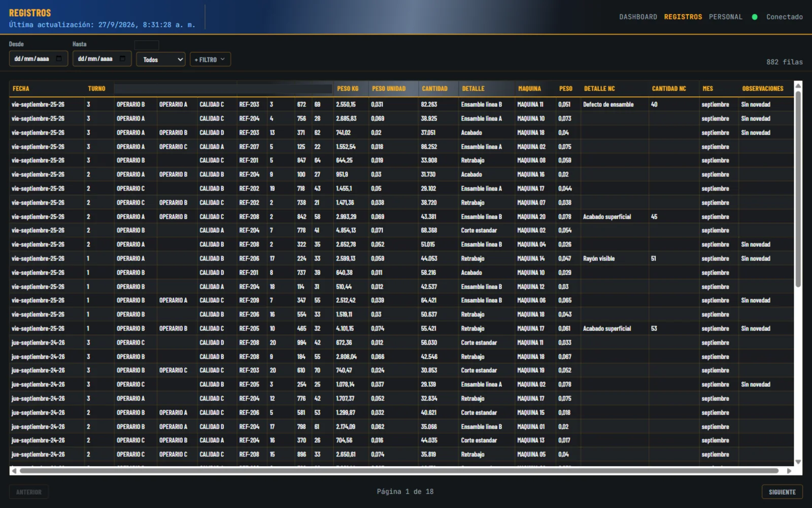Open calendar picker in Hasta date field

click(122, 59)
